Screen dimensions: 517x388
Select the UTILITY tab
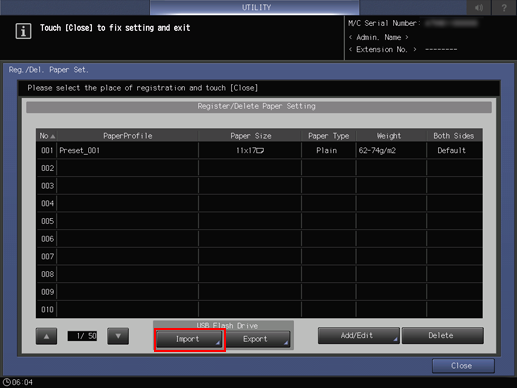click(x=255, y=7)
